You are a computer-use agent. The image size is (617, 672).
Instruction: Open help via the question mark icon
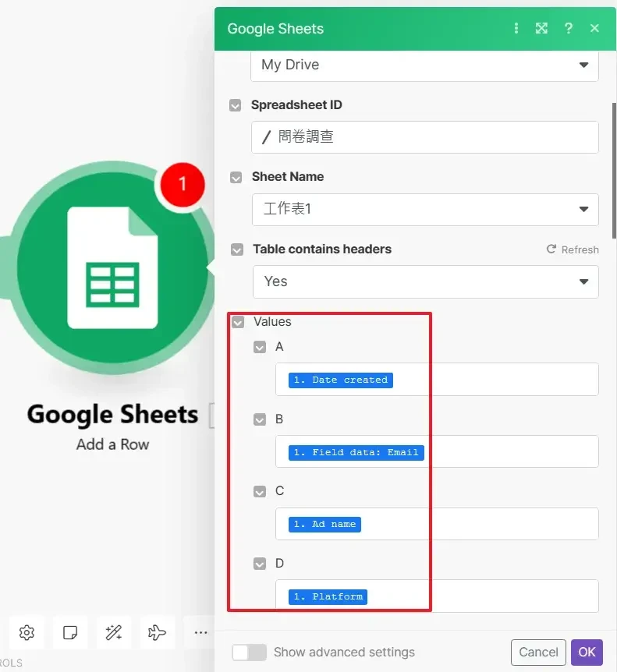click(x=569, y=28)
